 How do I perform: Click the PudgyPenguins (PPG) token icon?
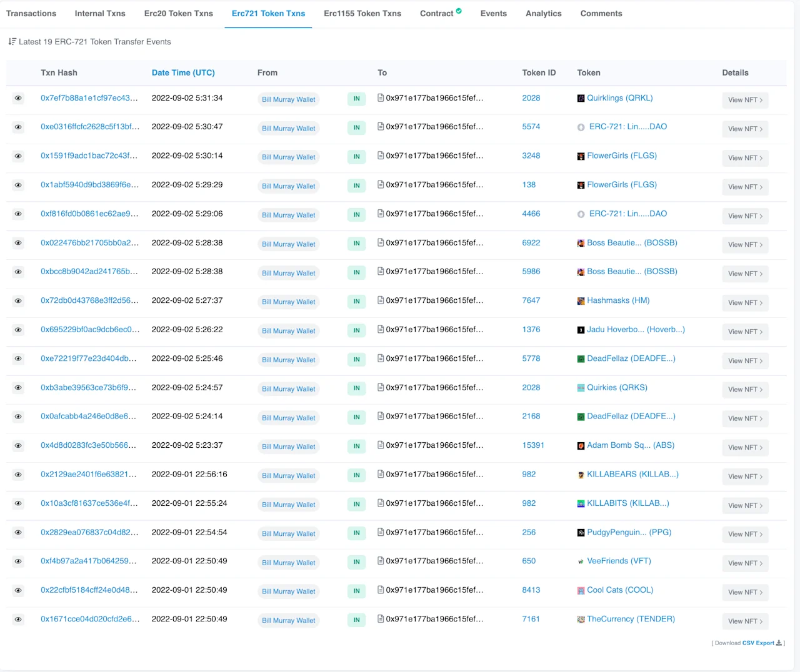(x=581, y=533)
